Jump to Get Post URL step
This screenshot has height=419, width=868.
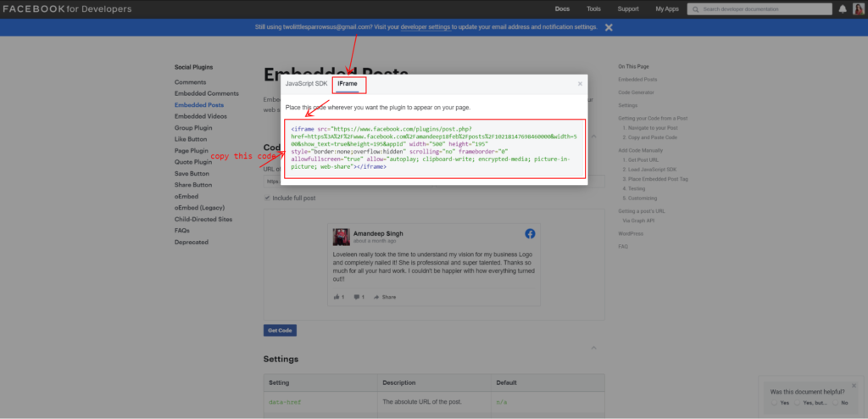[x=641, y=160]
